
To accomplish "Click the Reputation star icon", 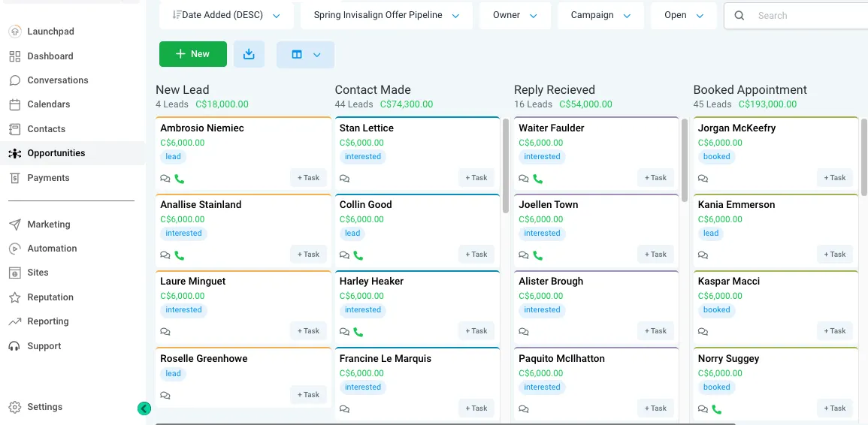I will coord(15,297).
